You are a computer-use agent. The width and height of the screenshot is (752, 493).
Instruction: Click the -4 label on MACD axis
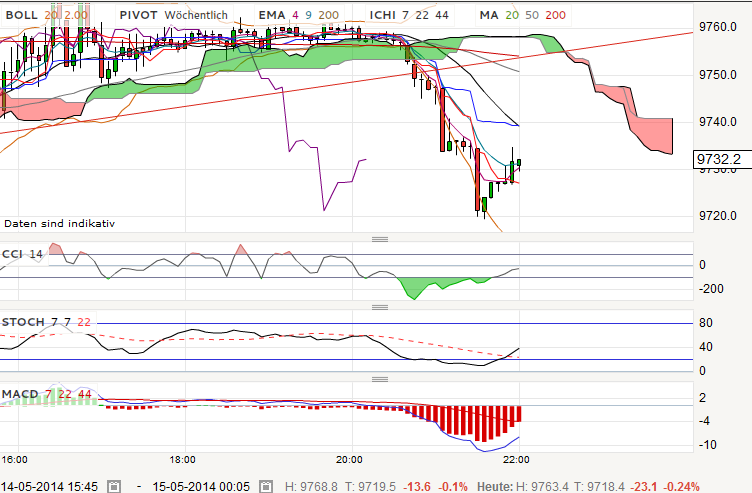(704, 421)
